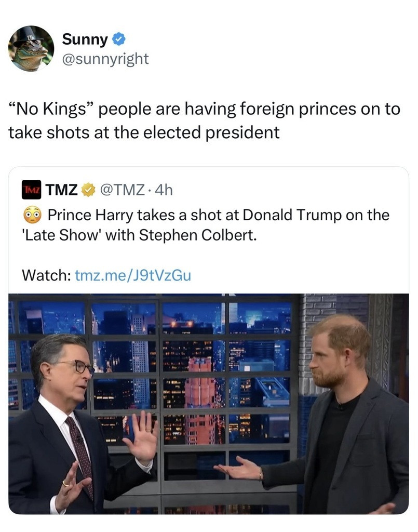Viewport: 418px width, 532px height.
Task: Click the flushed face emoji
Action: click(x=31, y=215)
